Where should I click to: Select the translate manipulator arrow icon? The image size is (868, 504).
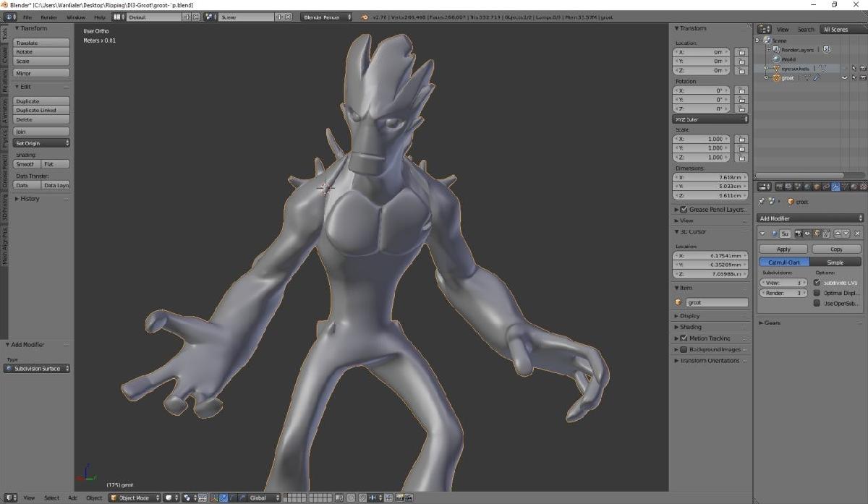tap(224, 497)
